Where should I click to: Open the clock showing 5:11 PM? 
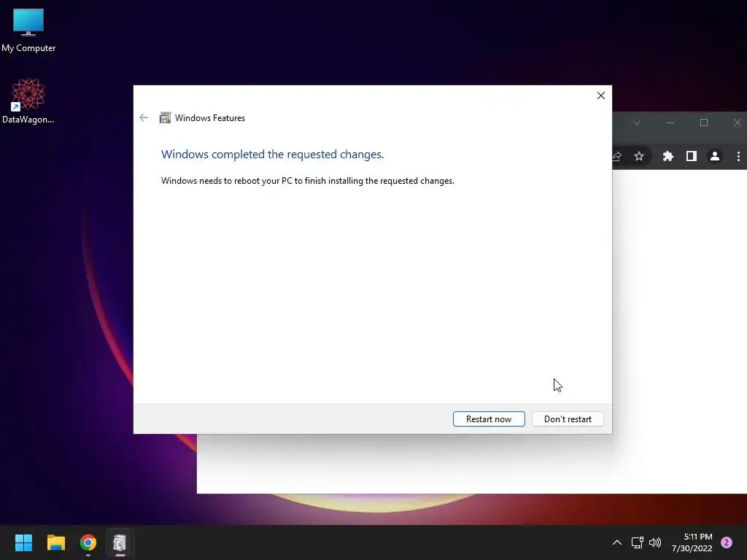692,542
